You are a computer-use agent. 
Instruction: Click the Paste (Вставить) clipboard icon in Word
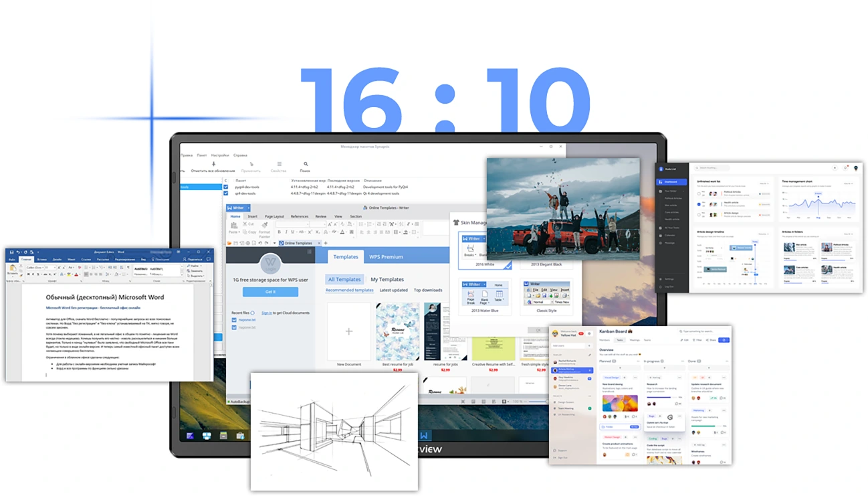13,269
